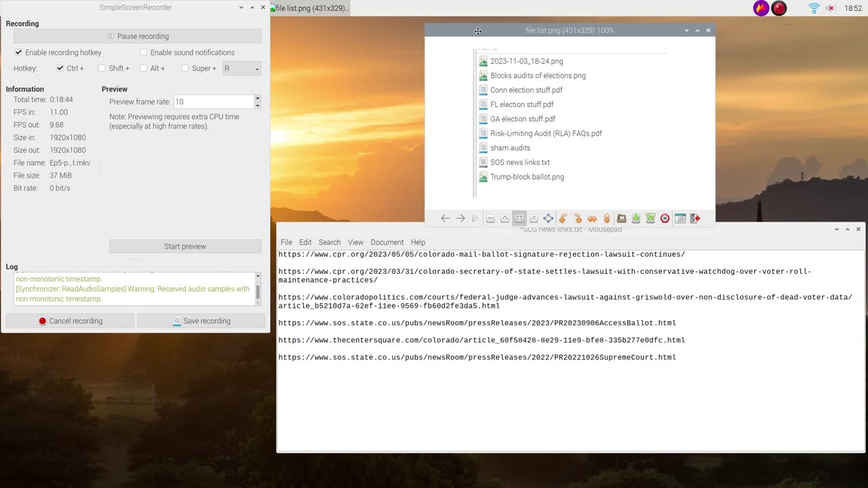Rotate image counterclockwise
Screen dimensions: 868x488
click(x=563, y=218)
